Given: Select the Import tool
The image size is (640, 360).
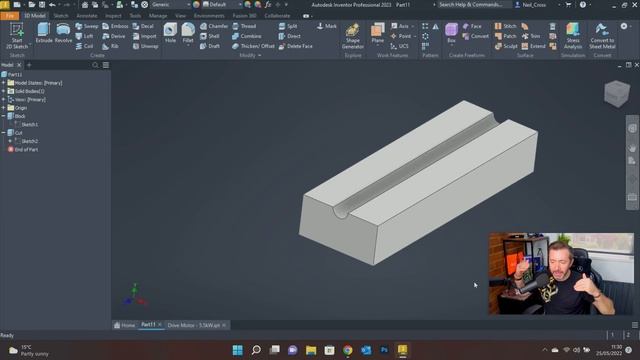Looking at the screenshot, I should [x=144, y=36].
